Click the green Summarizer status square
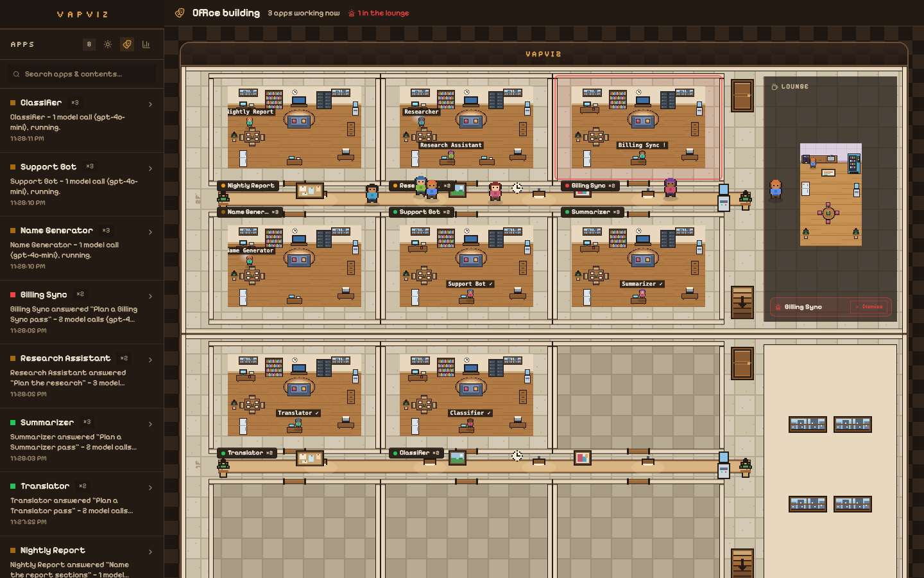Image resolution: width=924 pixels, height=578 pixels. click(13, 423)
